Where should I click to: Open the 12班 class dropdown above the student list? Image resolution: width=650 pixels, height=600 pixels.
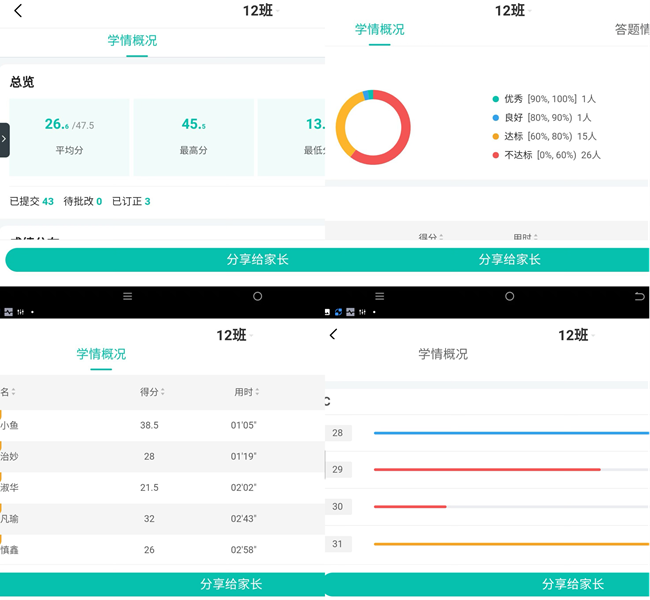(x=232, y=335)
